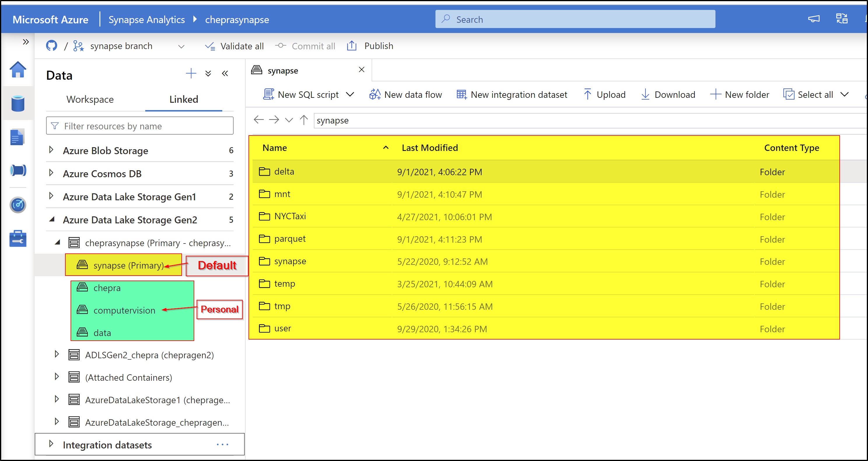Click New integration dataset
Screen dimensions: 868x461
click(512, 94)
